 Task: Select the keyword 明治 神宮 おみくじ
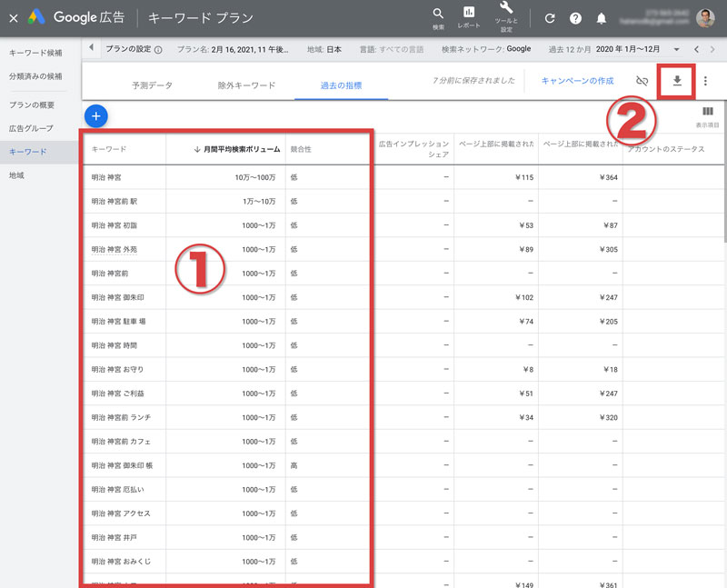[x=121, y=562]
